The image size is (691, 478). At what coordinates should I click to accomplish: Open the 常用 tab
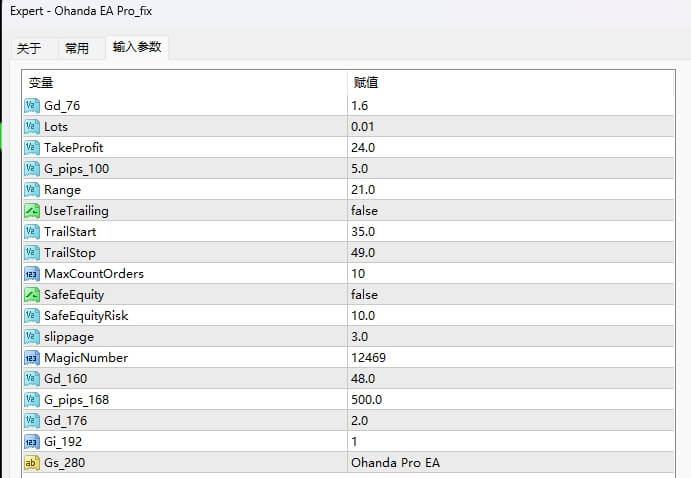(x=77, y=49)
